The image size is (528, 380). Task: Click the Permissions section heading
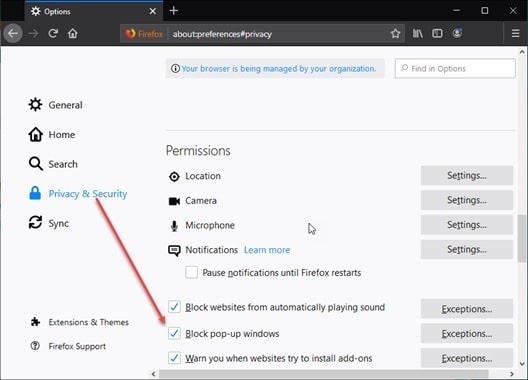coord(198,151)
